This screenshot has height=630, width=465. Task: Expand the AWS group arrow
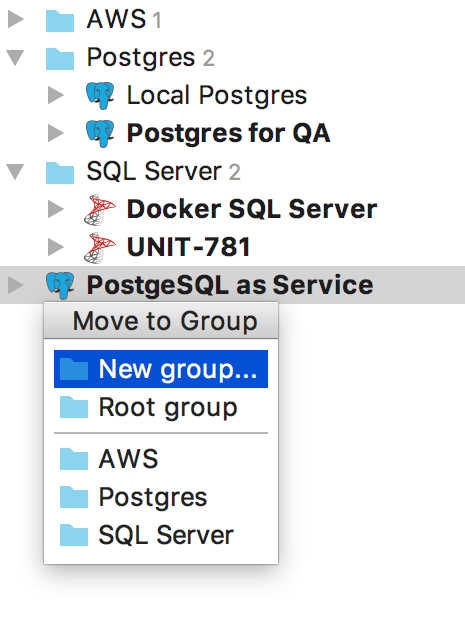click(16, 19)
